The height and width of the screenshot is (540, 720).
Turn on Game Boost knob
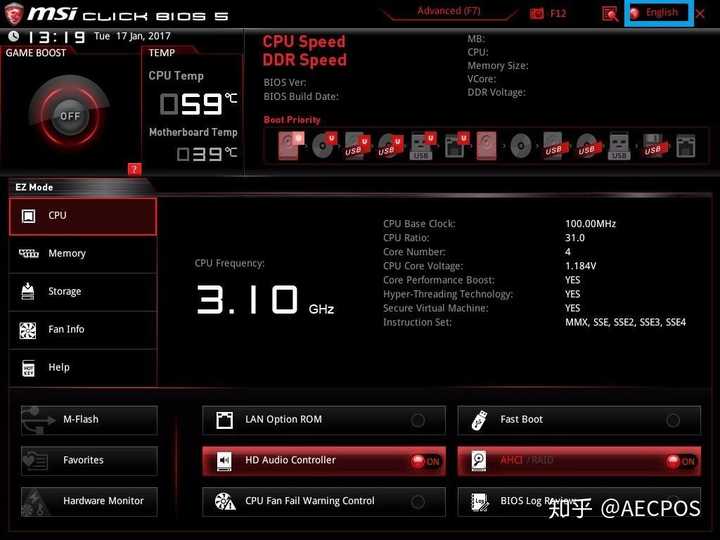pyautogui.click(x=70, y=116)
